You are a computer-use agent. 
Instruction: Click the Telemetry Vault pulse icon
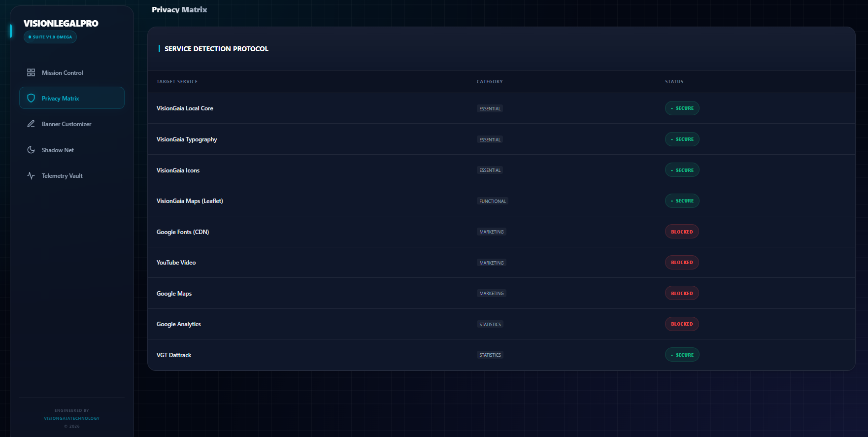[31, 175]
